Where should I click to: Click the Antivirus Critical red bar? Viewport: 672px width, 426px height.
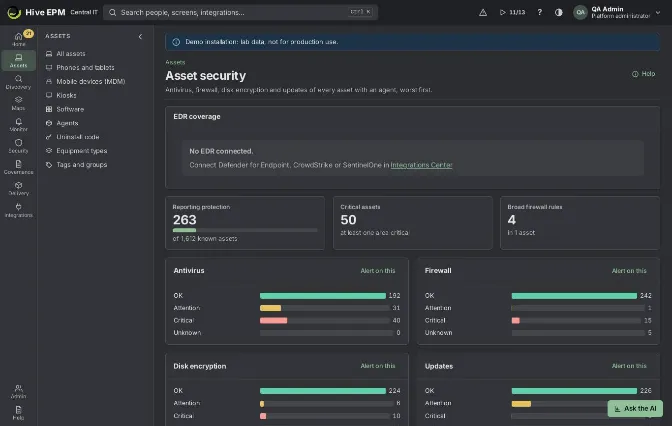coord(273,321)
